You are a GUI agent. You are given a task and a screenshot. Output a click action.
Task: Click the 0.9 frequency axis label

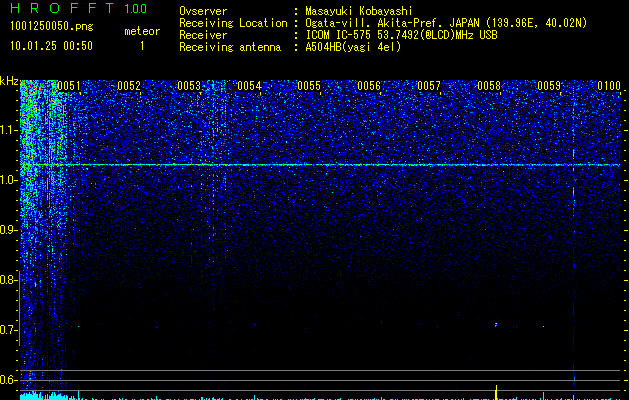(x=8, y=230)
